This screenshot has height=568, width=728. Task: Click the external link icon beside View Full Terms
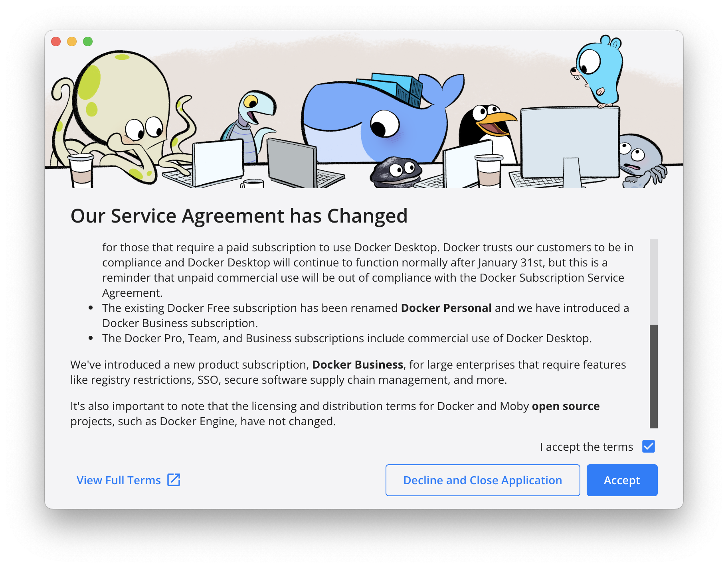(174, 480)
